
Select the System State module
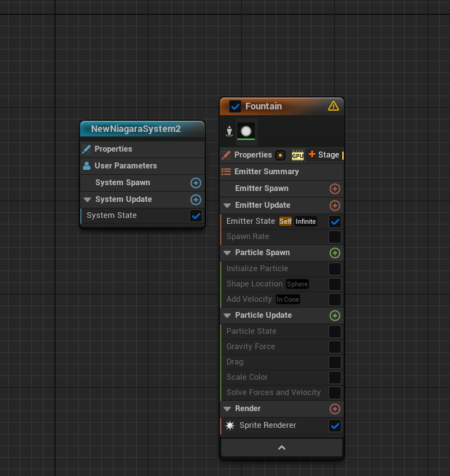142,216
